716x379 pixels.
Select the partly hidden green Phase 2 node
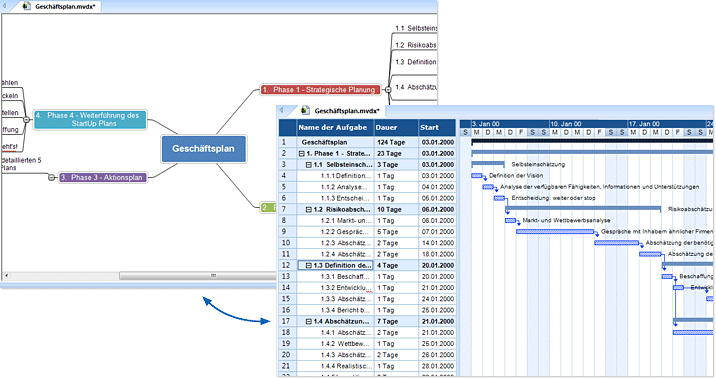pos(268,207)
